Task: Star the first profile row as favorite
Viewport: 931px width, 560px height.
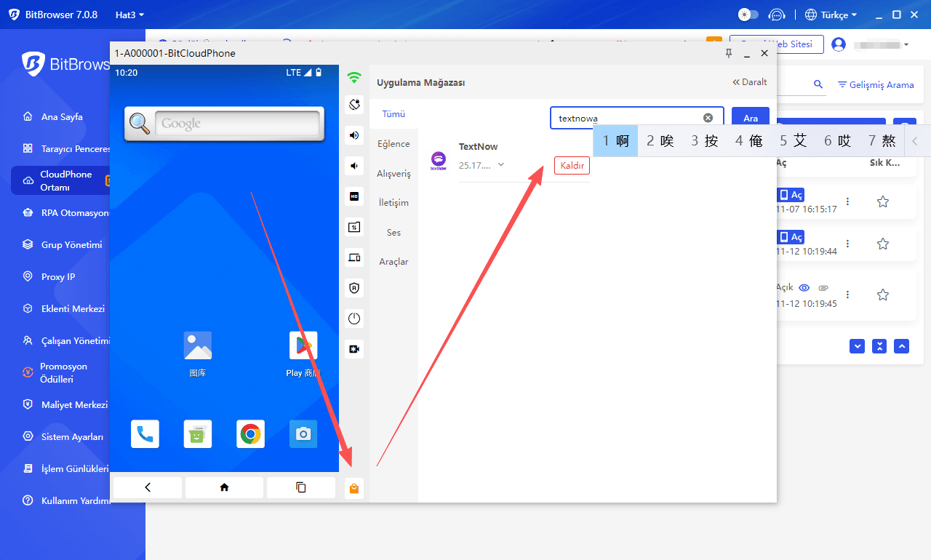Action: pos(882,201)
